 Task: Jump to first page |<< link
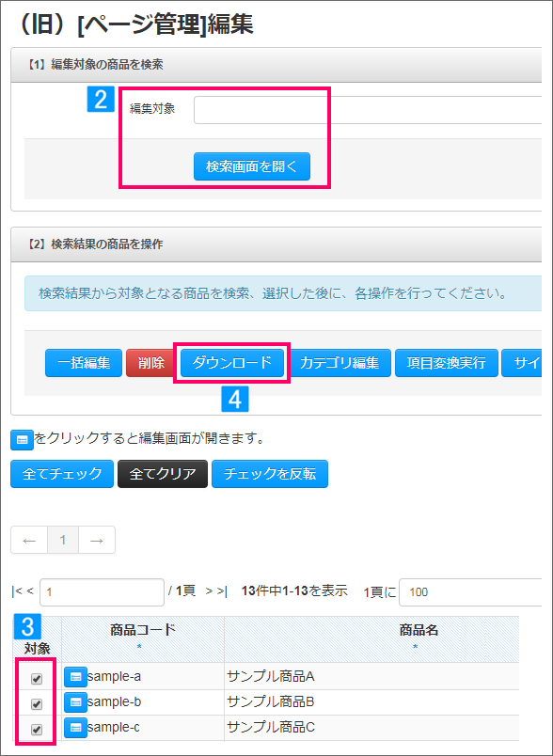[x=24, y=591]
